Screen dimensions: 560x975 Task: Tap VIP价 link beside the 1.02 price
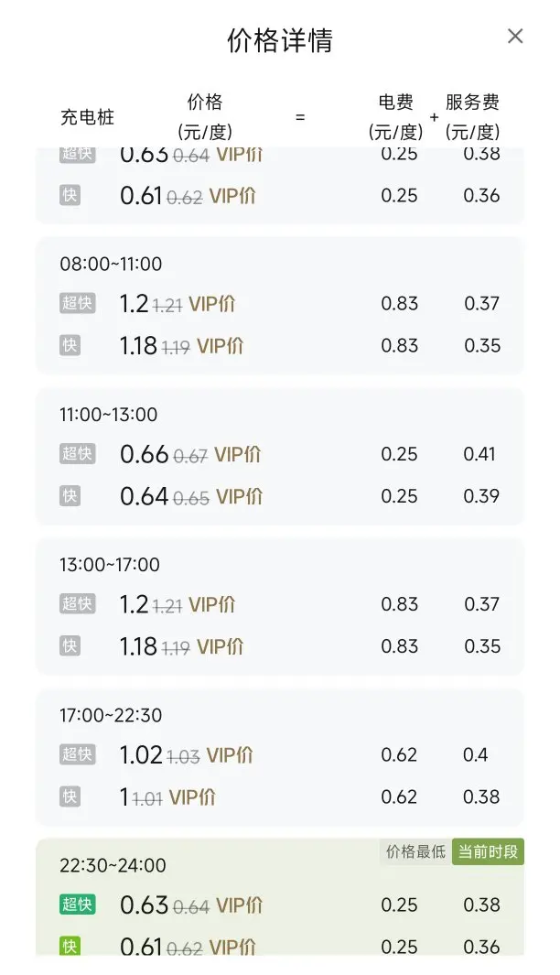(x=230, y=755)
